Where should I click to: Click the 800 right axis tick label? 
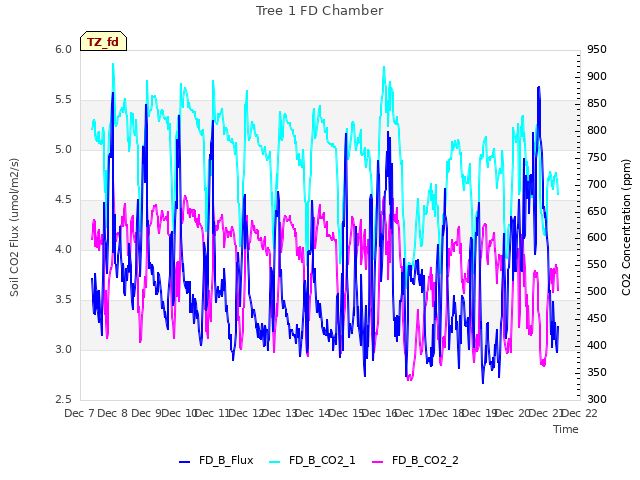pos(597,130)
